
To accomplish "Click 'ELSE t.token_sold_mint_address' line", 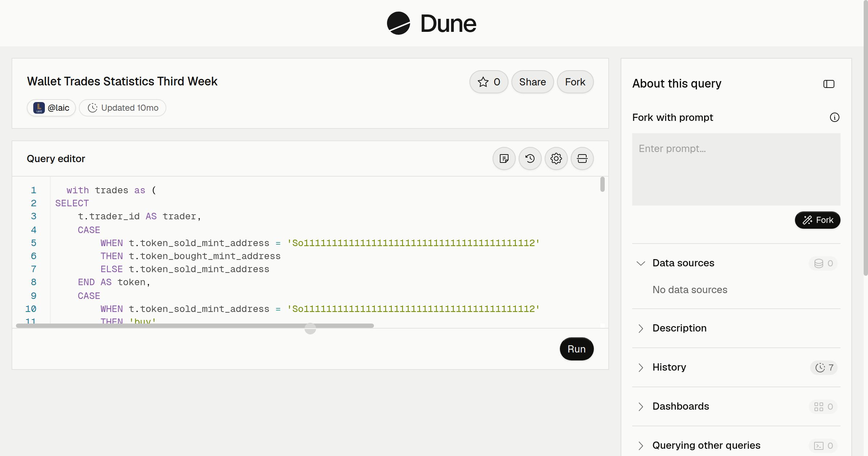I will (185, 269).
